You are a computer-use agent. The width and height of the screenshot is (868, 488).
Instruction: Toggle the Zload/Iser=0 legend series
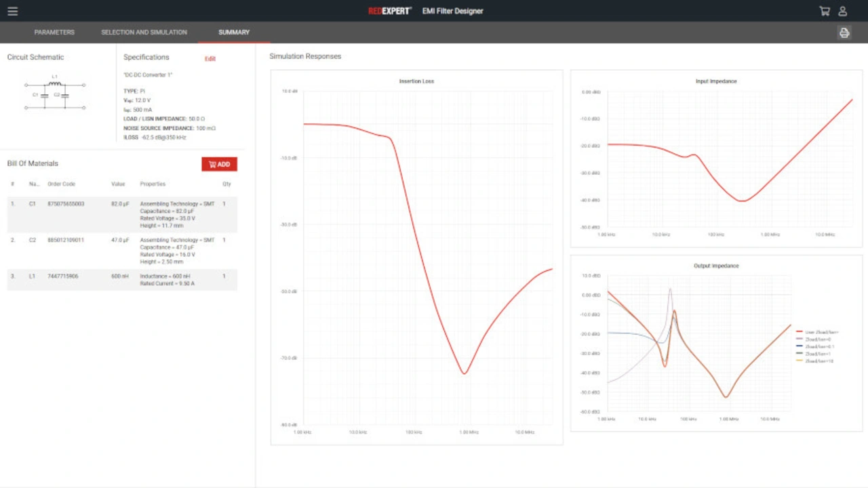(817, 340)
